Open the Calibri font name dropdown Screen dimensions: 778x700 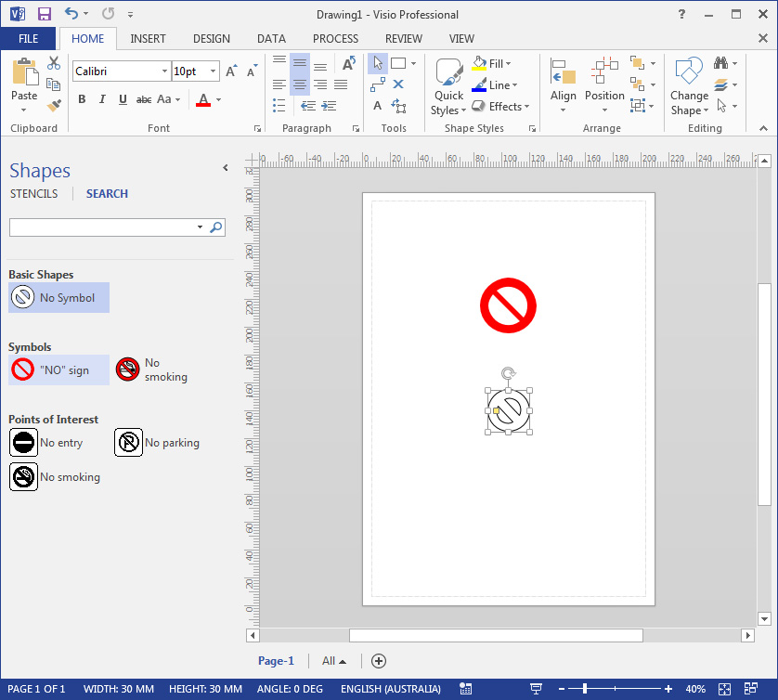pos(164,71)
